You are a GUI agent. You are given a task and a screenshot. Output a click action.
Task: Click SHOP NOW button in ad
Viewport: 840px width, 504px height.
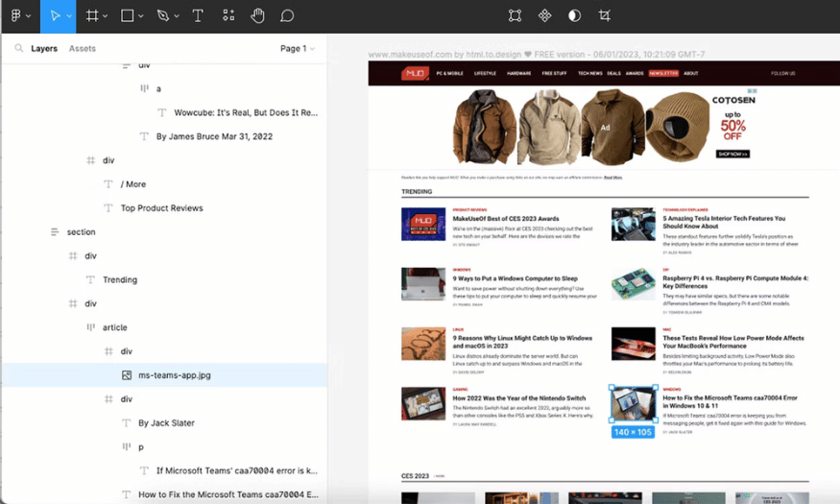pos(732,155)
